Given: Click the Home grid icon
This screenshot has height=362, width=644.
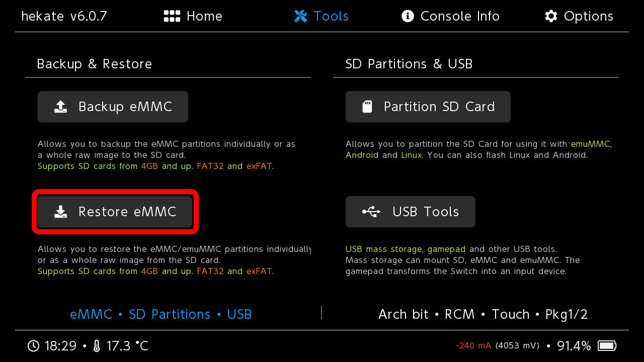Looking at the screenshot, I should pyautogui.click(x=172, y=16).
